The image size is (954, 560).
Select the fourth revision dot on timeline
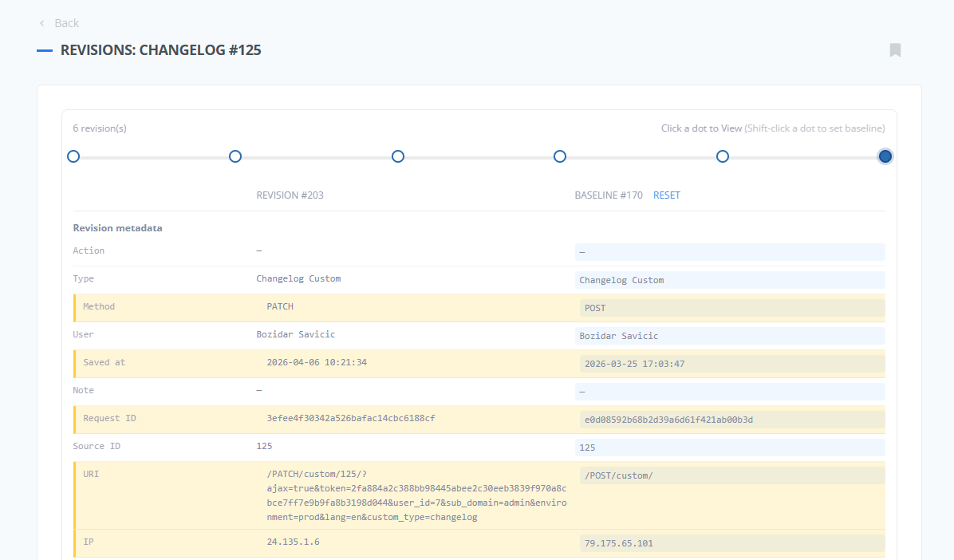[560, 156]
